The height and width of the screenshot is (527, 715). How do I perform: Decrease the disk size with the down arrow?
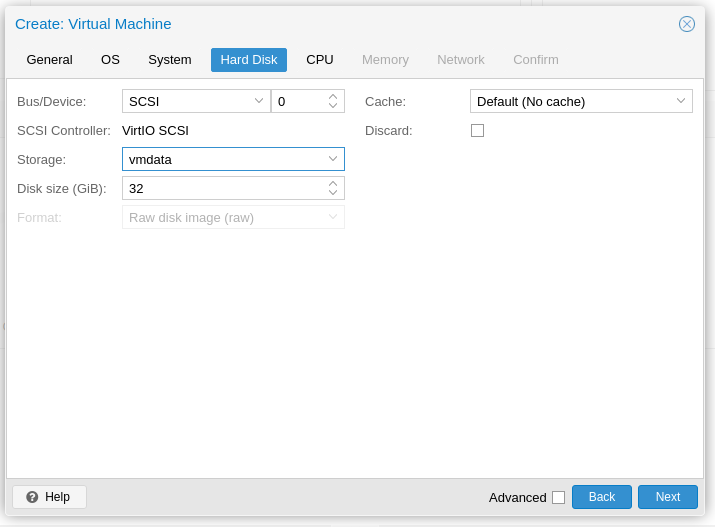point(333,193)
